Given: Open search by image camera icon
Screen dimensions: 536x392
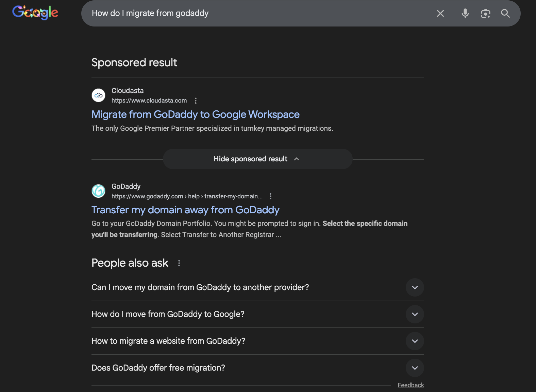Looking at the screenshot, I should tap(485, 14).
